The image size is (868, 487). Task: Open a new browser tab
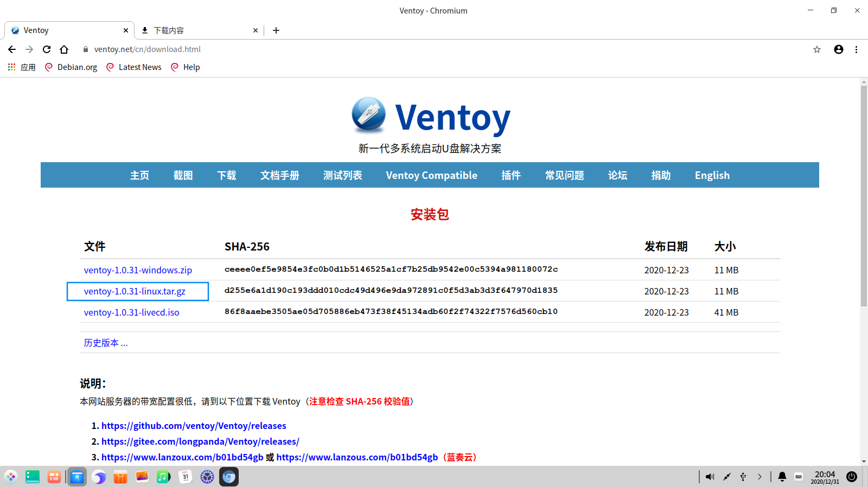276,30
